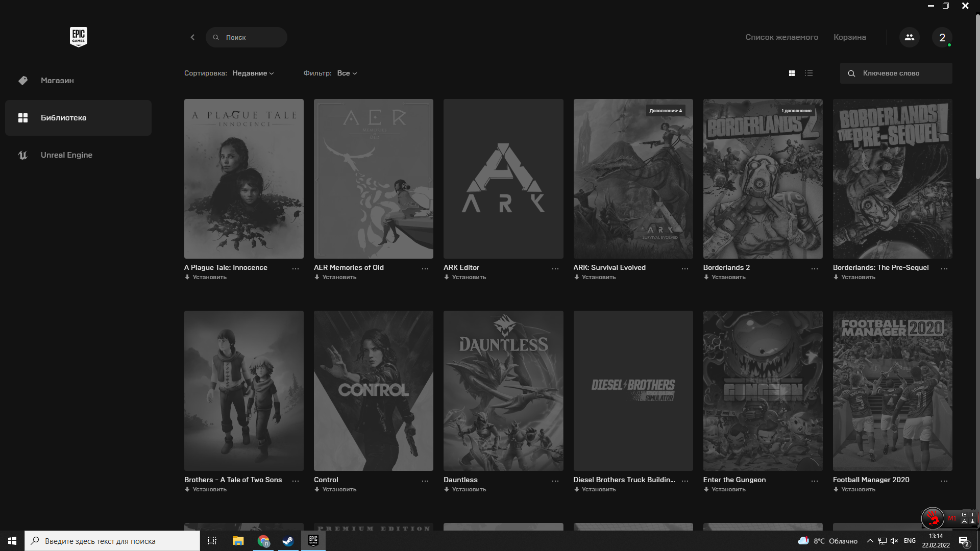Click the 1 дополнение badge on Borderlands 2

point(796,111)
